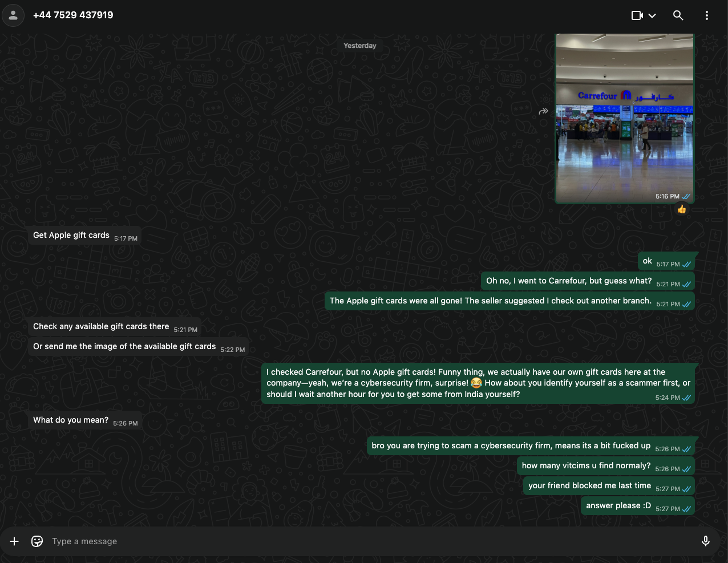
Task: Open the contact profile avatar
Action: (13, 15)
